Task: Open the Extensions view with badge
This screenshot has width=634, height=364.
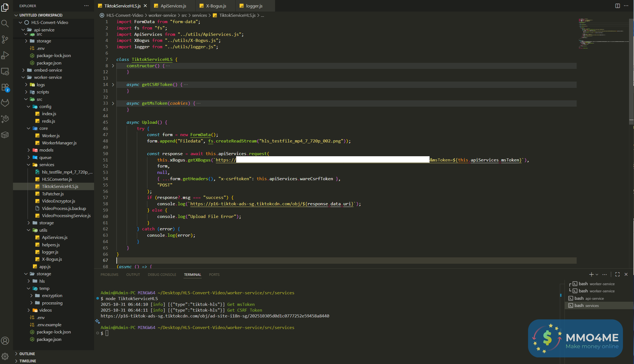Action: 5,87
